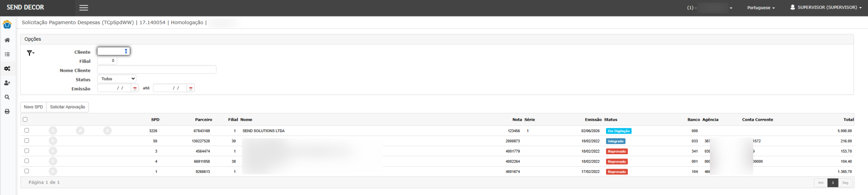Click nota number 123456
The height and width of the screenshot is (195, 868).
(514, 131)
